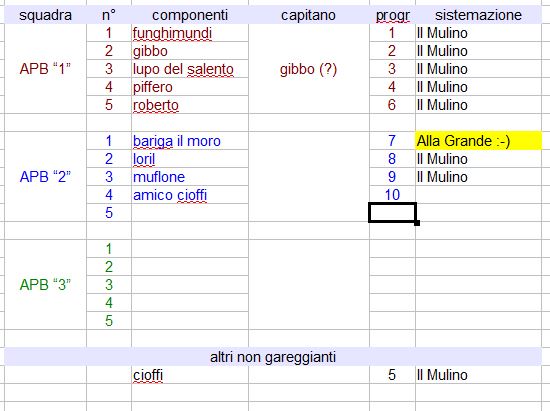
Task: Click the 'gibbo (?)' capitano cell
Action: click(309, 69)
